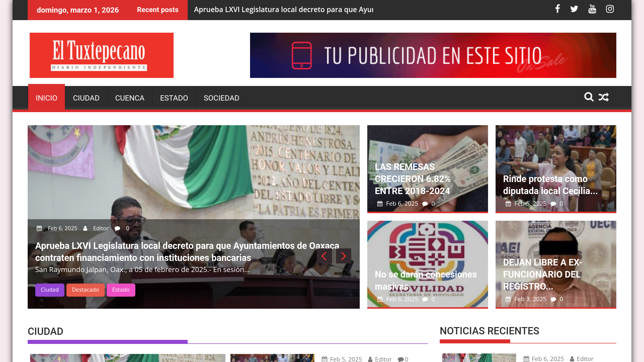Image resolution: width=644 pixels, height=362 pixels.
Task: Click the random post shuffle icon
Action: [604, 97]
